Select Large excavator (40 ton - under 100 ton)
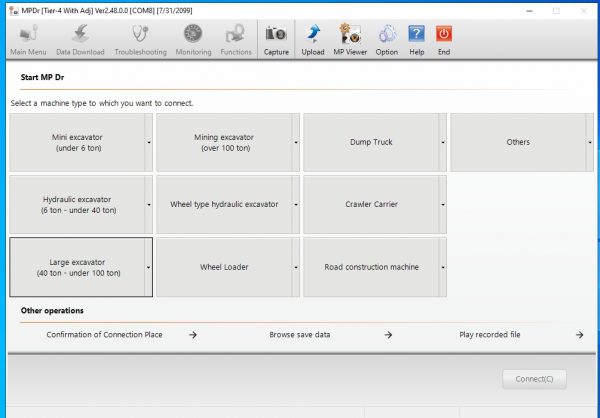Image resolution: width=600 pixels, height=418 pixels. point(77,267)
